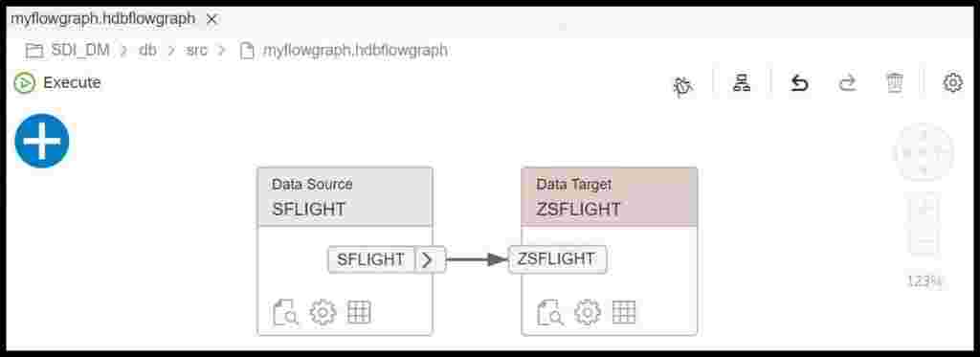Select the myflowgraph.hdbflowgraph tab
The height and width of the screenshot is (357, 980).
pos(103,19)
